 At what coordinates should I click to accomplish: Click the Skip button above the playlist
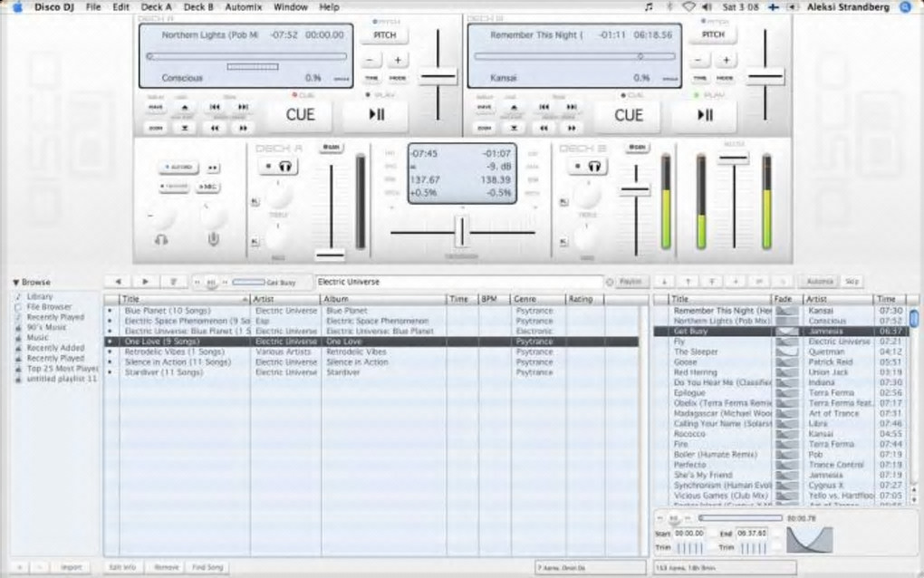coord(852,283)
